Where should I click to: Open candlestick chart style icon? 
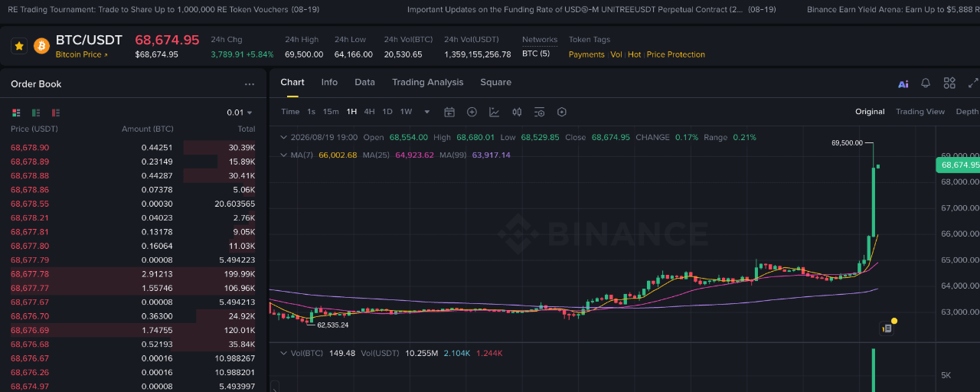517,112
